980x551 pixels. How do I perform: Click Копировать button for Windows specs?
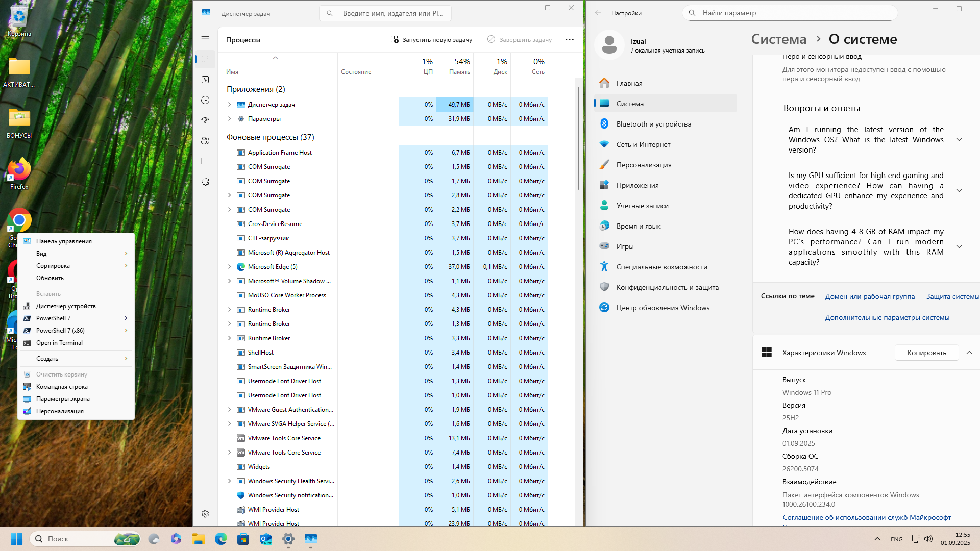pyautogui.click(x=926, y=353)
